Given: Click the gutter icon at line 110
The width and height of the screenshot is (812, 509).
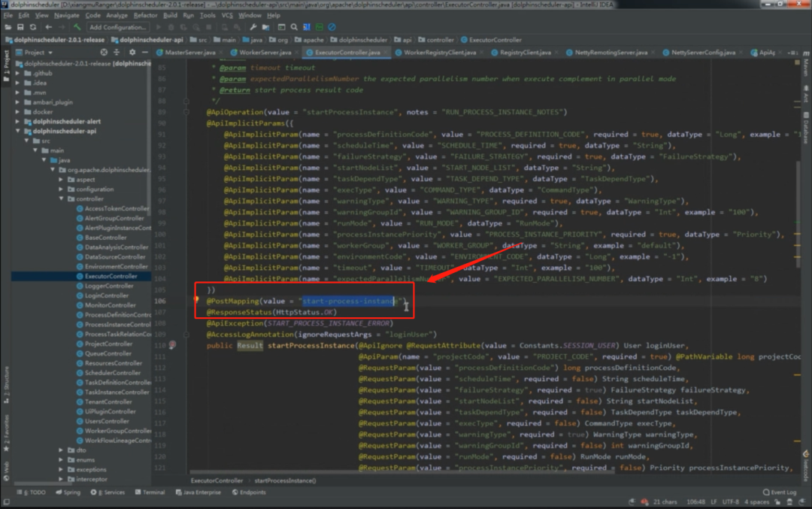Looking at the screenshot, I should 172,345.
